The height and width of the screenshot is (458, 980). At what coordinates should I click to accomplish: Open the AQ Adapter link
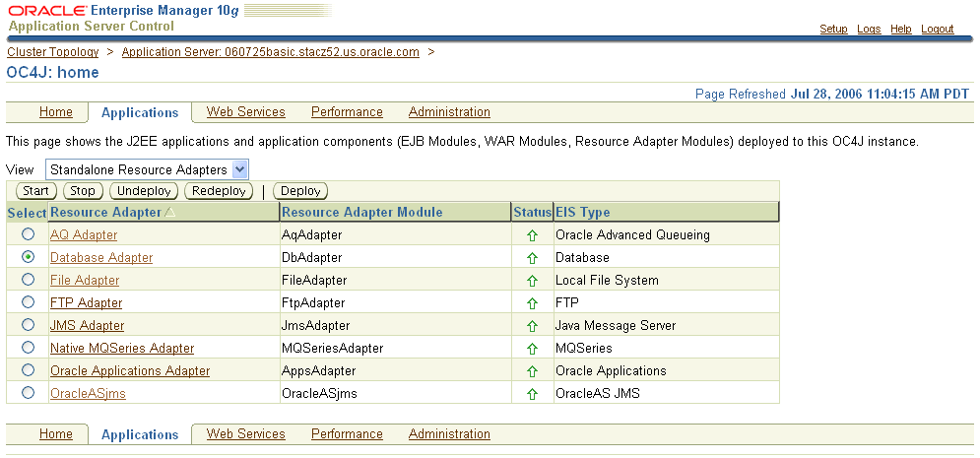(84, 235)
